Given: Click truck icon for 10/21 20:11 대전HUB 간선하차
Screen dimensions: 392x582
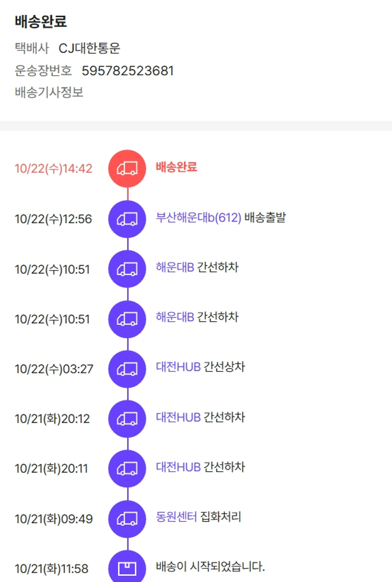Looking at the screenshot, I should [127, 469].
